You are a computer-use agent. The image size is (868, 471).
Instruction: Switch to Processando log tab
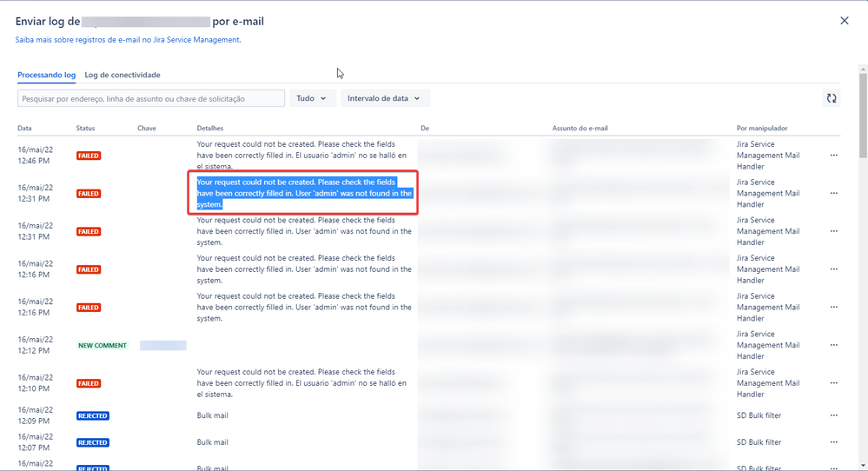point(47,75)
